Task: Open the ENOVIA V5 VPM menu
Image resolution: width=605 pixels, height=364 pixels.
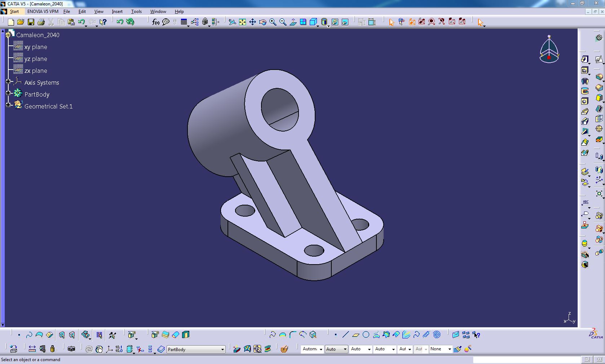Action: pos(43,12)
